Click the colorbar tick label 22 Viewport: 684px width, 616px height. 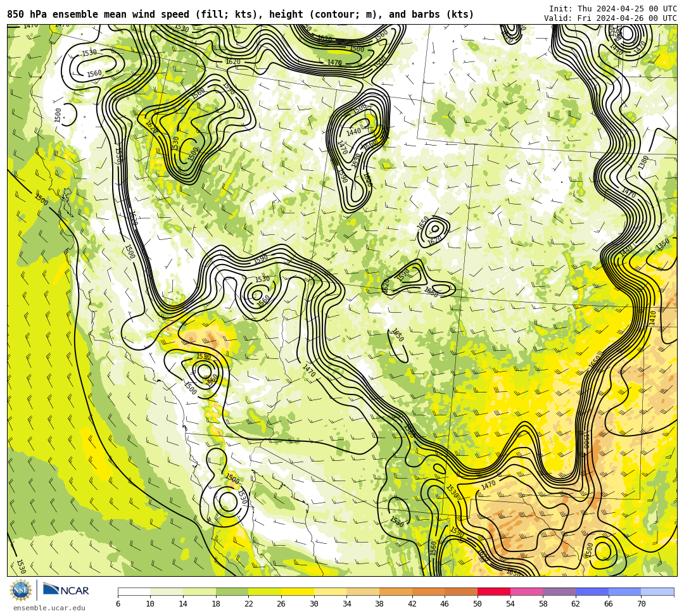pos(248,604)
